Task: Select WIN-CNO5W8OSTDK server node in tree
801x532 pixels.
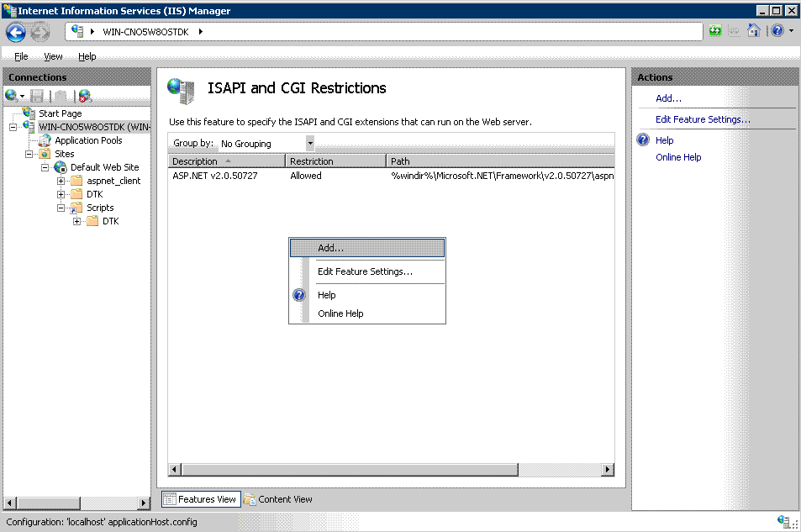Action: 94,127
